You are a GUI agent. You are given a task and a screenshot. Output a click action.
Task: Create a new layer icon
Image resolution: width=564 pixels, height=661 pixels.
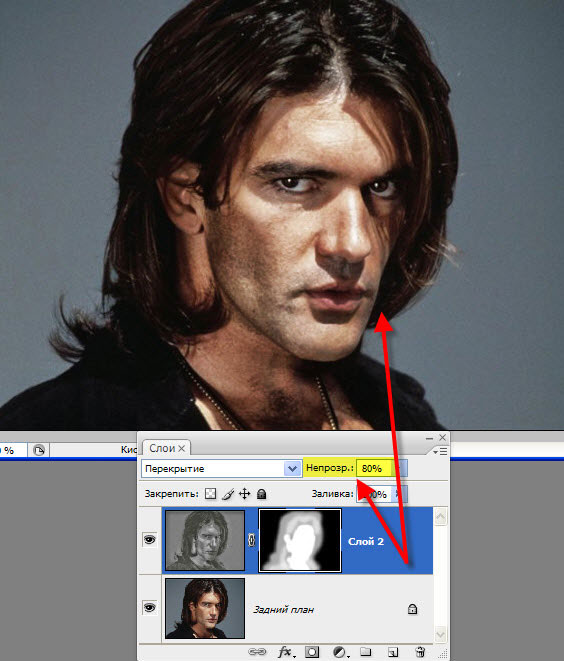[392, 652]
